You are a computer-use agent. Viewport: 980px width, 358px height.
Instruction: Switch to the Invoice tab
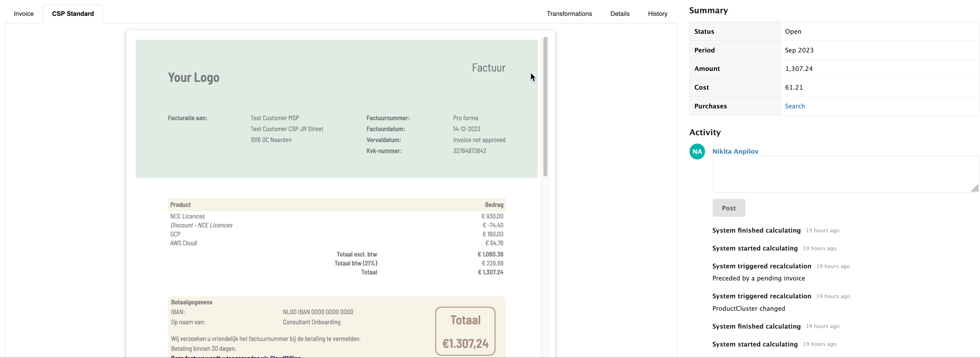[23, 13]
